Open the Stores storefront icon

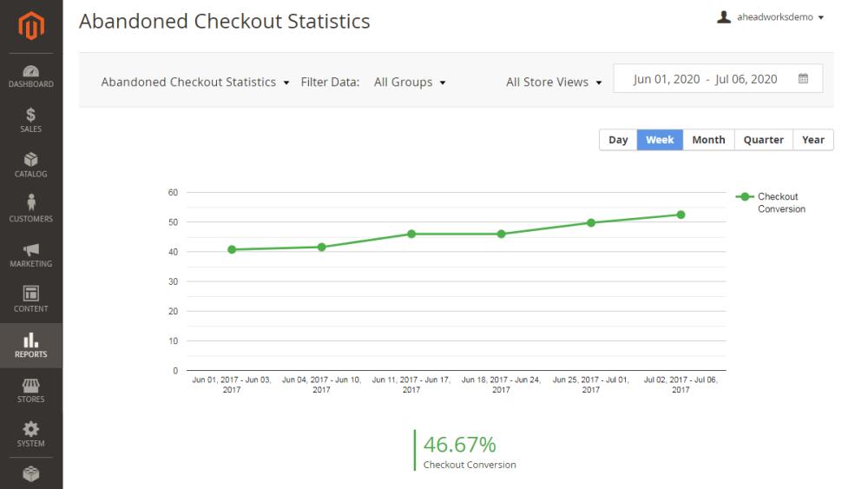click(31, 385)
